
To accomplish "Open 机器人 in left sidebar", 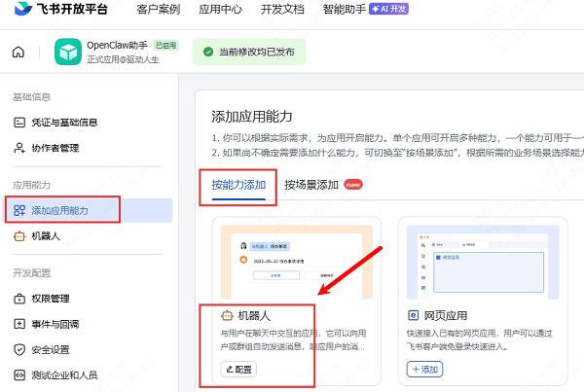I will click(x=46, y=235).
